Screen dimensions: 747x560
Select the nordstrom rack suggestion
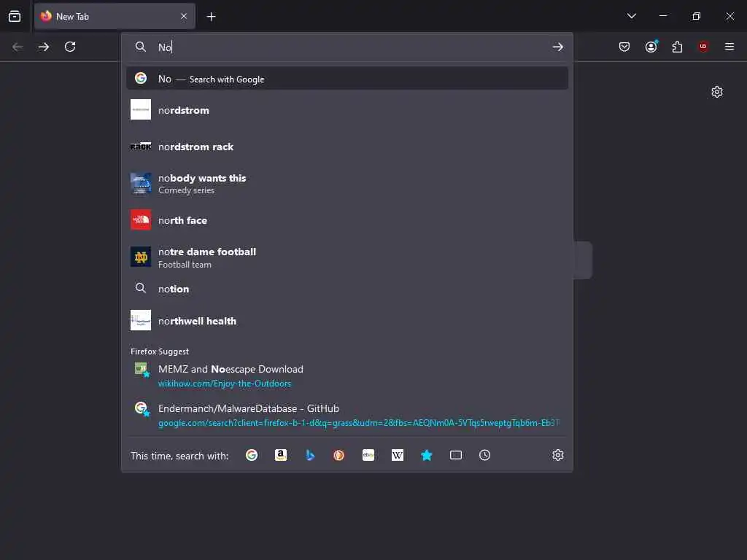(x=347, y=147)
